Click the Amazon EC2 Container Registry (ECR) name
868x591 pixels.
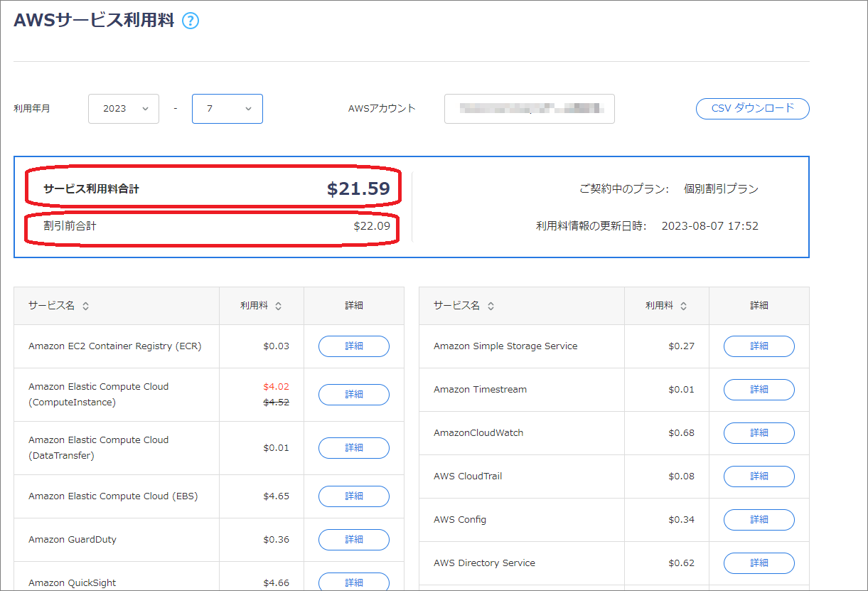pyautogui.click(x=115, y=346)
